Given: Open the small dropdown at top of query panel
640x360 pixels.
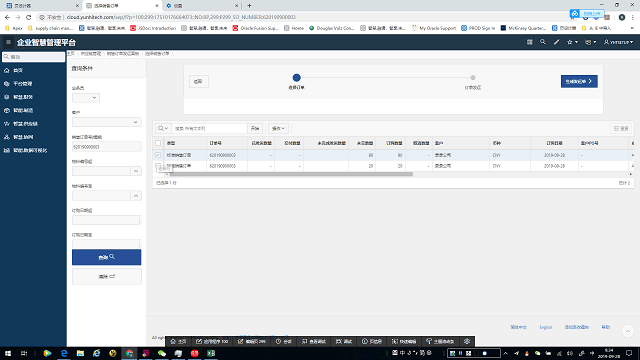Looking at the screenshot, I should 86,98.
